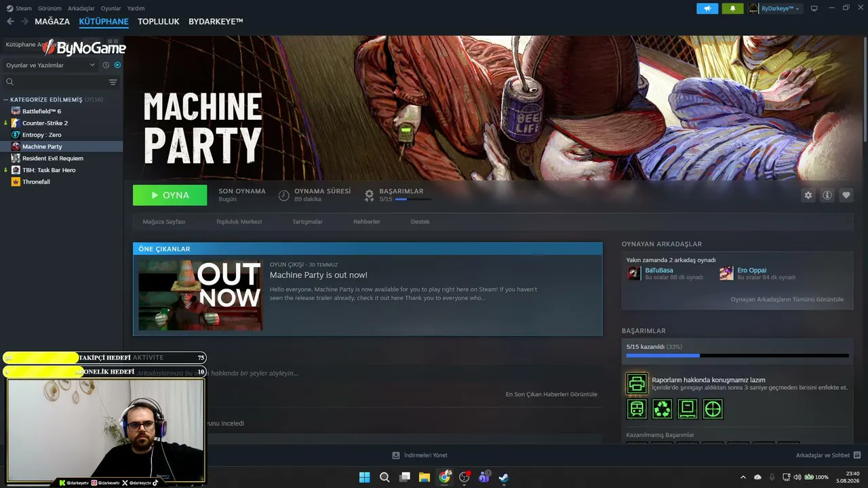This screenshot has width=868, height=488.
Task: Open the Görünüm menu
Action: click(50, 8)
